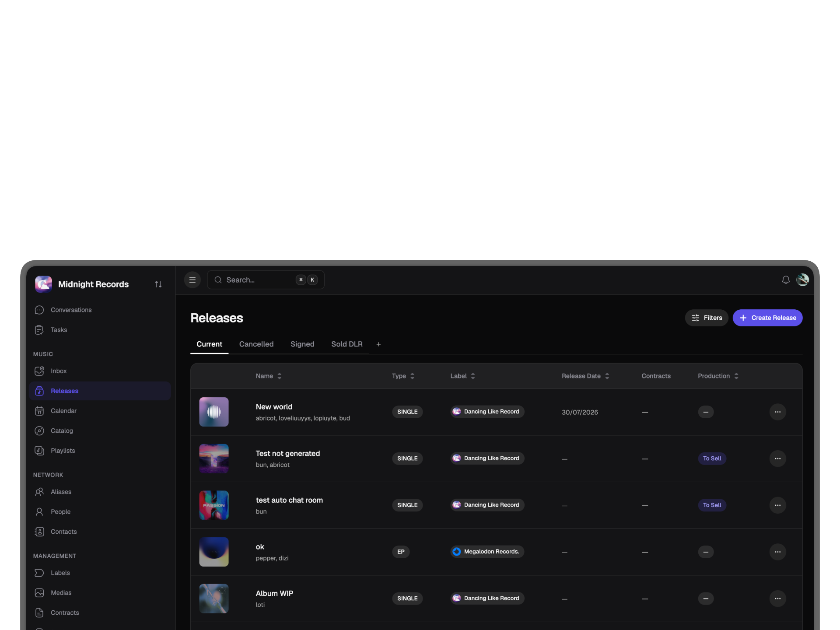
Task: Open the music Inbox
Action: 100,371
